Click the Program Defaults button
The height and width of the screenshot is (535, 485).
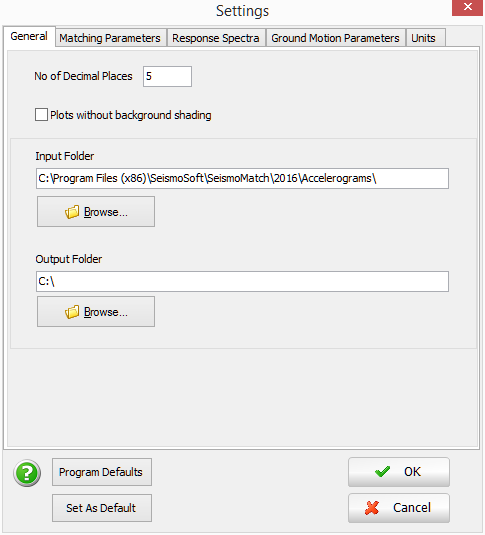pyautogui.click(x=102, y=472)
